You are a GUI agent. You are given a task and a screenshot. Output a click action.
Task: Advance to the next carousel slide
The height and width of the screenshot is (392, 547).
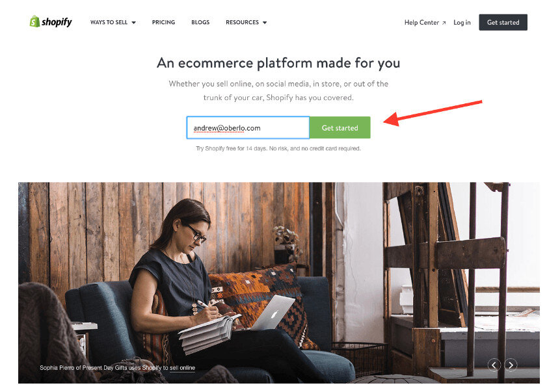(x=511, y=365)
